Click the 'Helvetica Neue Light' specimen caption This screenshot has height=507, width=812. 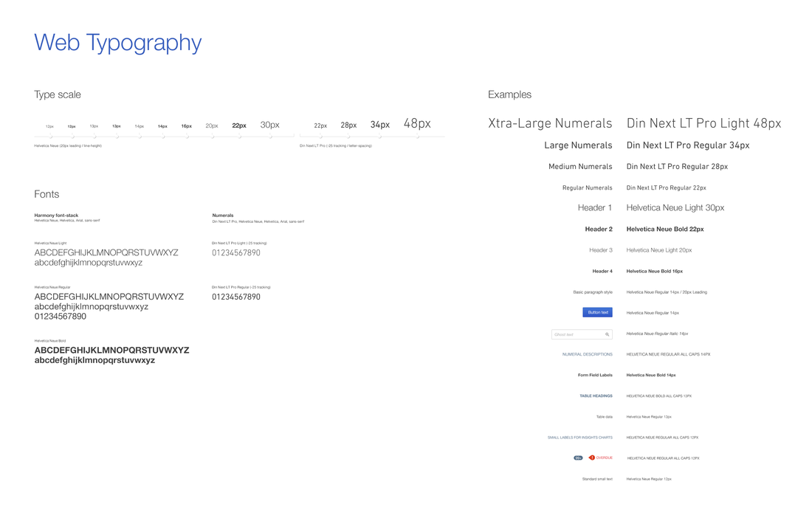50,243
